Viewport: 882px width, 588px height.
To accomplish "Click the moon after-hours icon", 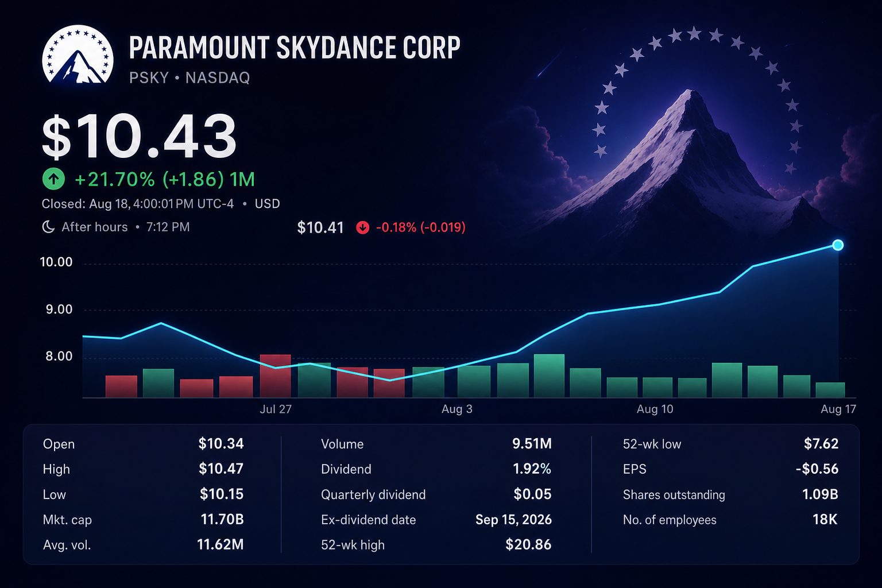I will point(48,227).
